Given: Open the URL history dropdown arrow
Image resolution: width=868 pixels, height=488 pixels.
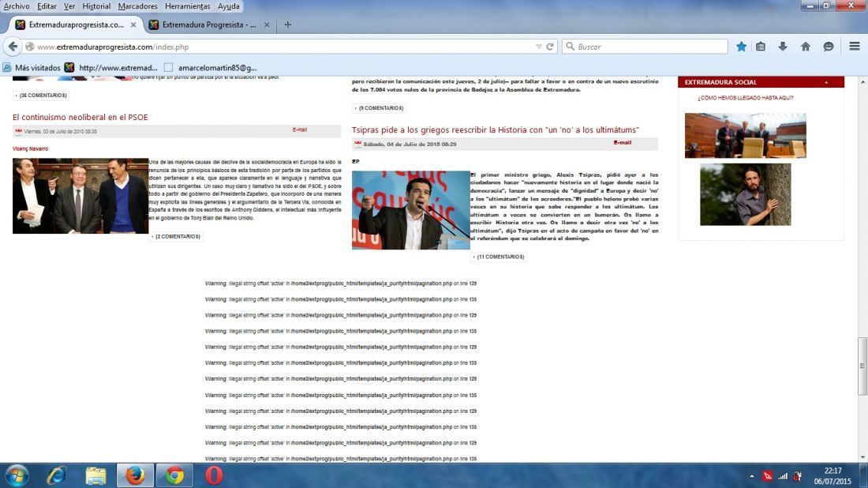Looking at the screenshot, I should point(539,47).
